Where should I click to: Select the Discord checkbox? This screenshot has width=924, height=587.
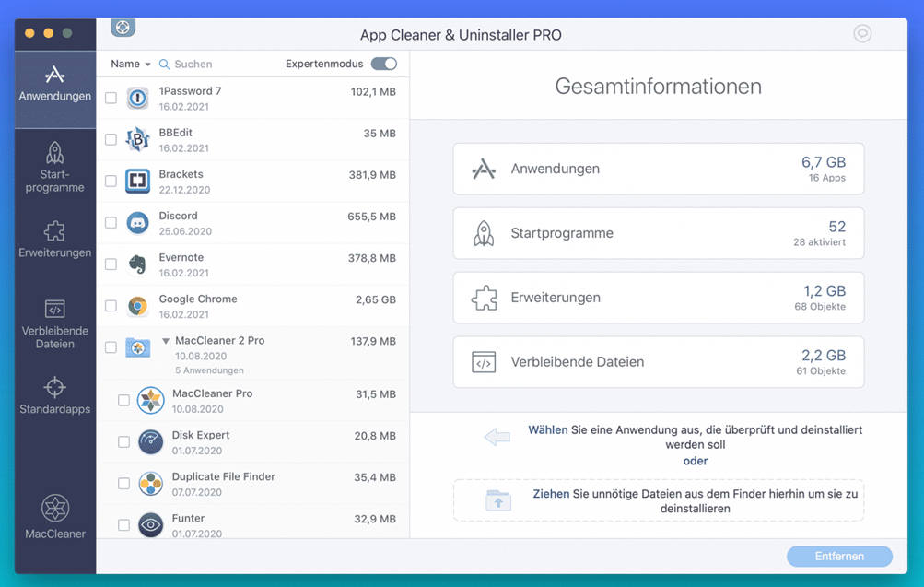pos(111,223)
